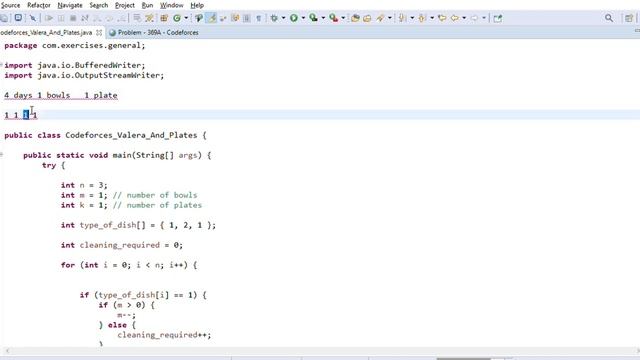Toggle Show Whitespace Characters pilcrow icon
Screen dimensions: 640x360
tap(258, 18)
